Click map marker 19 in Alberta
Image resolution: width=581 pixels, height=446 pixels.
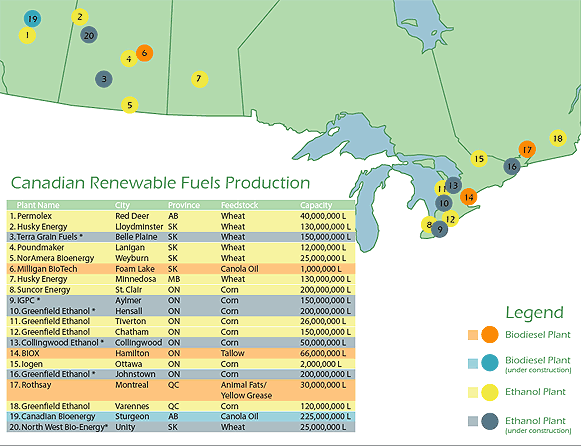click(33, 19)
